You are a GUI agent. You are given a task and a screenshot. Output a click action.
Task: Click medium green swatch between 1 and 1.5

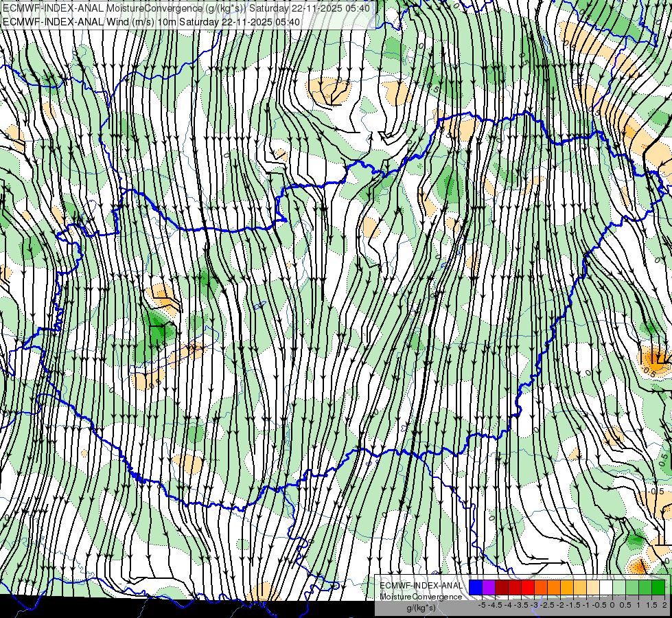[x=645, y=587]
